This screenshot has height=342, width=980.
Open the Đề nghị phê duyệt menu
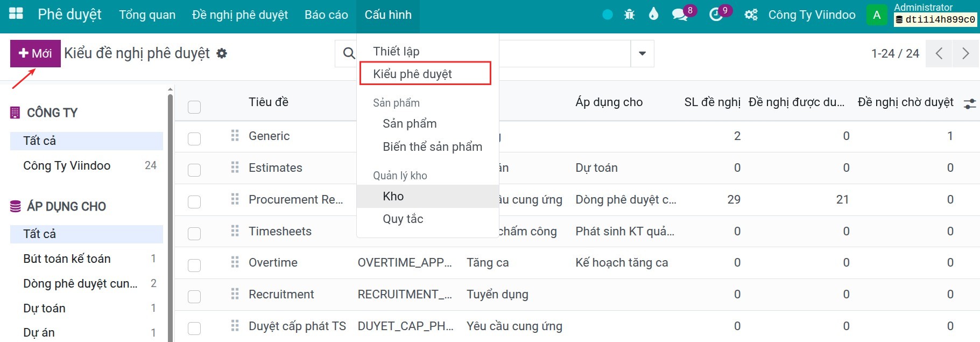[240, 15]
